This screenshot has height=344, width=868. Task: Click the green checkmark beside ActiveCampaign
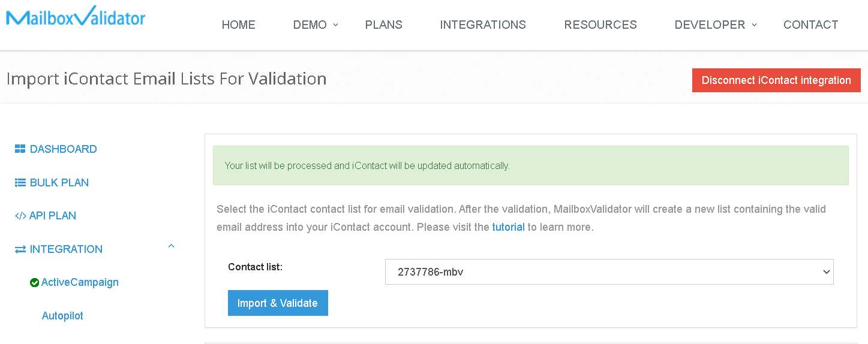tap(34, 283)
